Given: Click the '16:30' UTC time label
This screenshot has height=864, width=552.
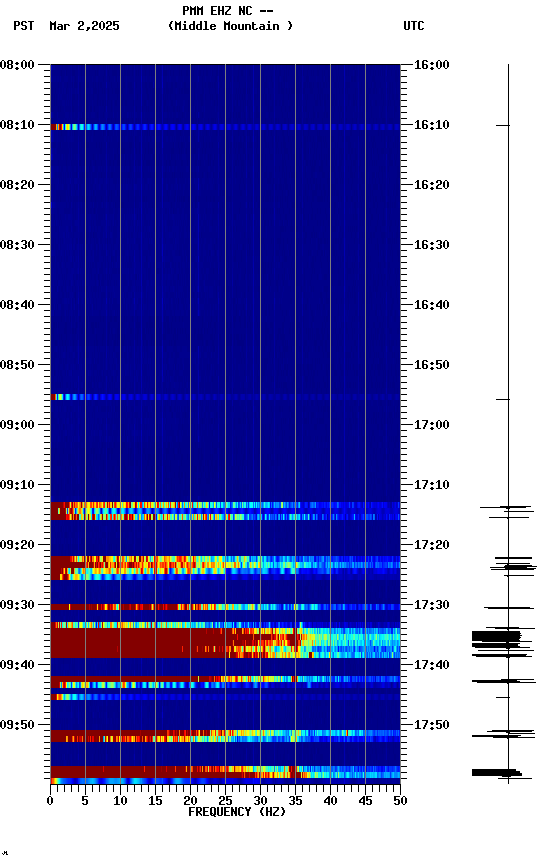Looking at the screenshot, I should tap(432, 245).
